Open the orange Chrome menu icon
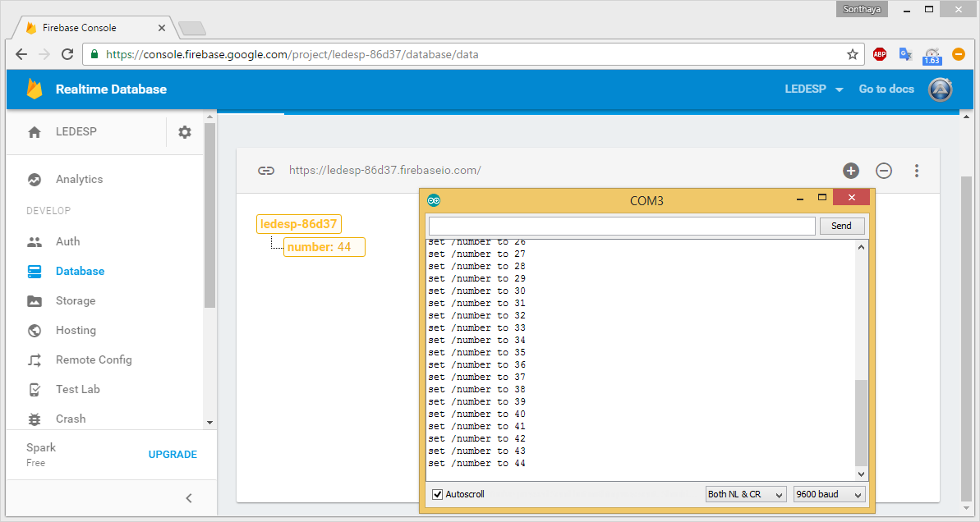 [958, 54]
